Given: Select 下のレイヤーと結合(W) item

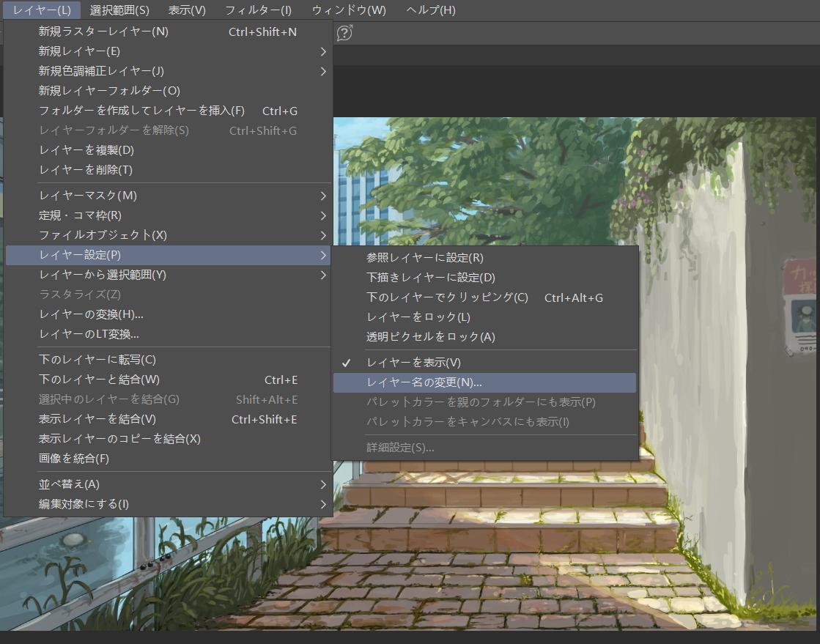Looking at the screenshot, I should tap(98, 380).
